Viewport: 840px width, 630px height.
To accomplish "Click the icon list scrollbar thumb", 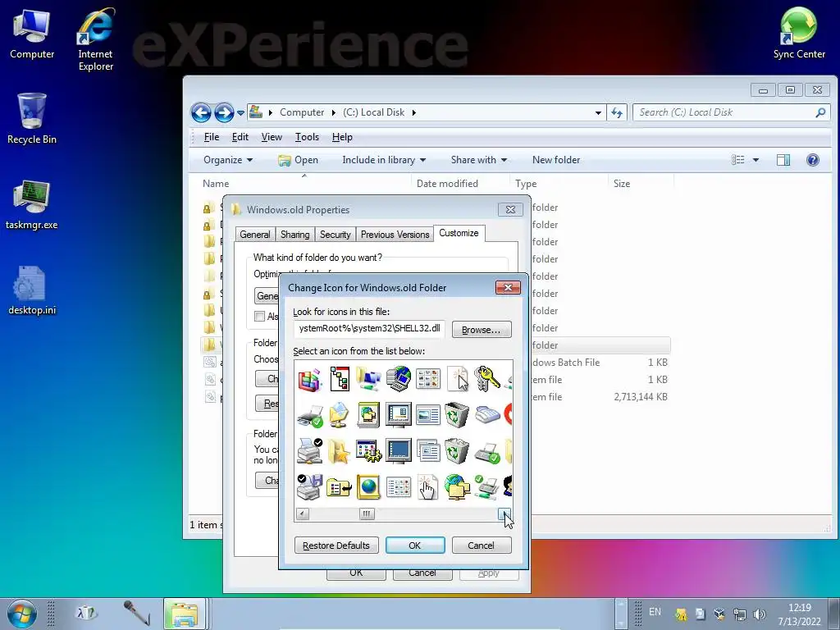I will click(x=367, y=514).
